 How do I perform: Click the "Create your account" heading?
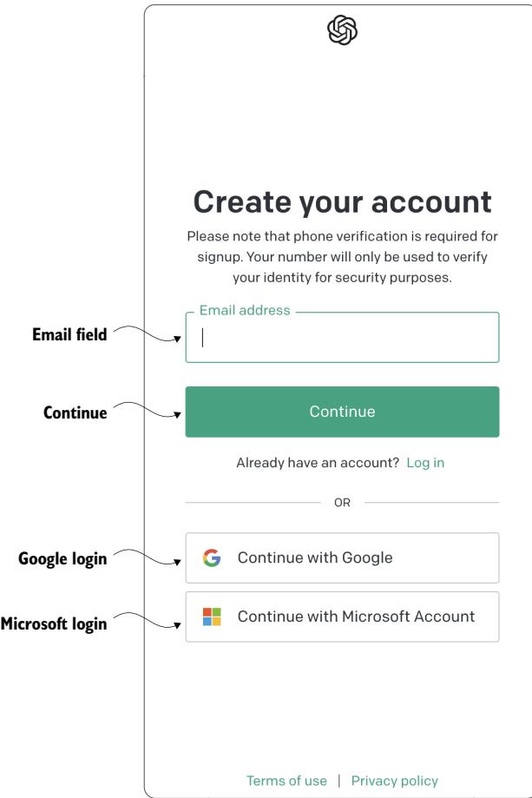(x=342, y=201)
